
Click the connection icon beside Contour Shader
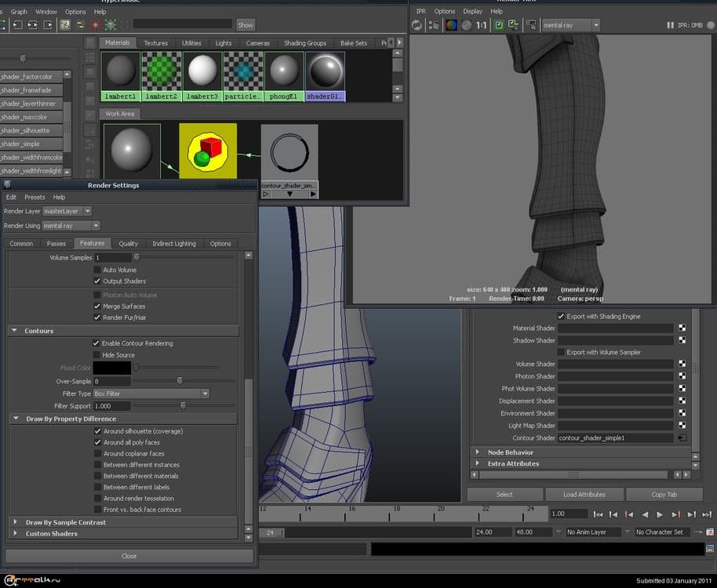tap(682, 438)
